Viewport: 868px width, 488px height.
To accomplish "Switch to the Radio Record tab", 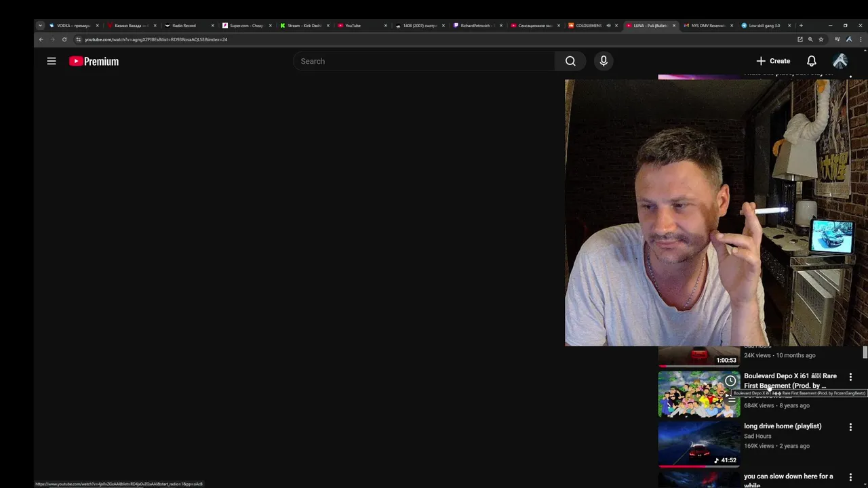I will pos(189,26).
